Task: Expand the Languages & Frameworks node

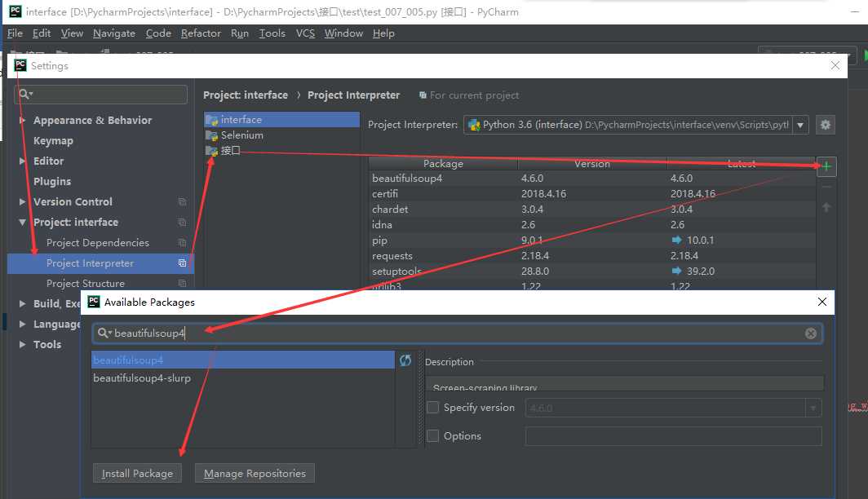Action: [x=22, y=325]
